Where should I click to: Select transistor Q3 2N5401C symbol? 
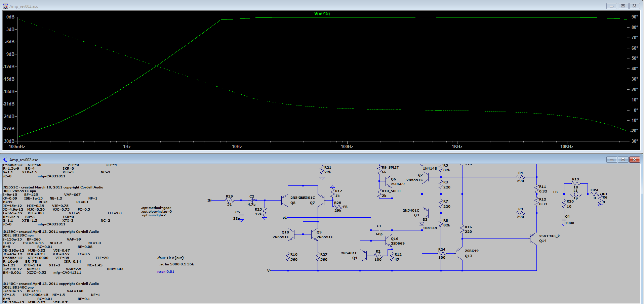[426, 213]
